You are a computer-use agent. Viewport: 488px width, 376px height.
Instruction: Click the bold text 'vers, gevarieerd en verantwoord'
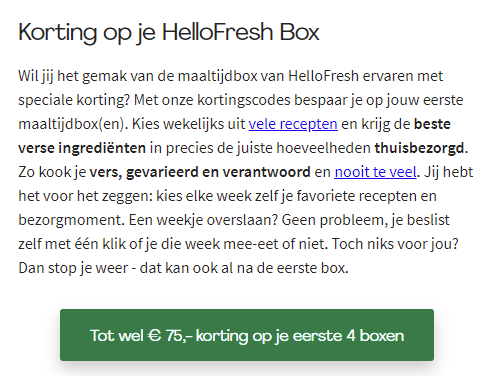(200, 172)
